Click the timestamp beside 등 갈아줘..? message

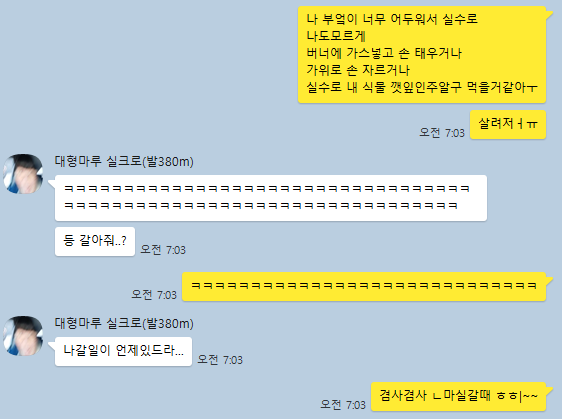pyautogui.click(x=163, y=249)
